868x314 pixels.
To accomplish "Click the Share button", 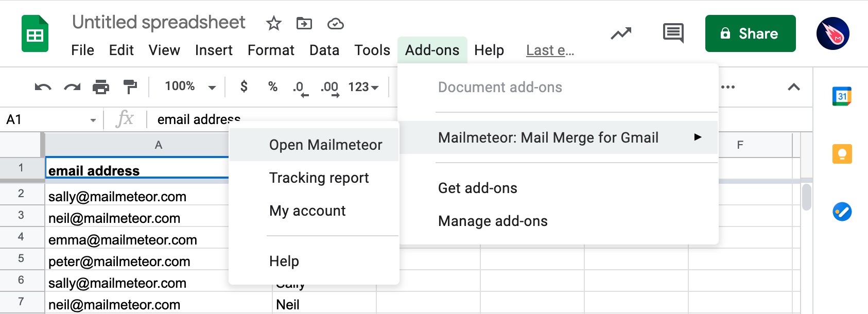I will [750, 33].
